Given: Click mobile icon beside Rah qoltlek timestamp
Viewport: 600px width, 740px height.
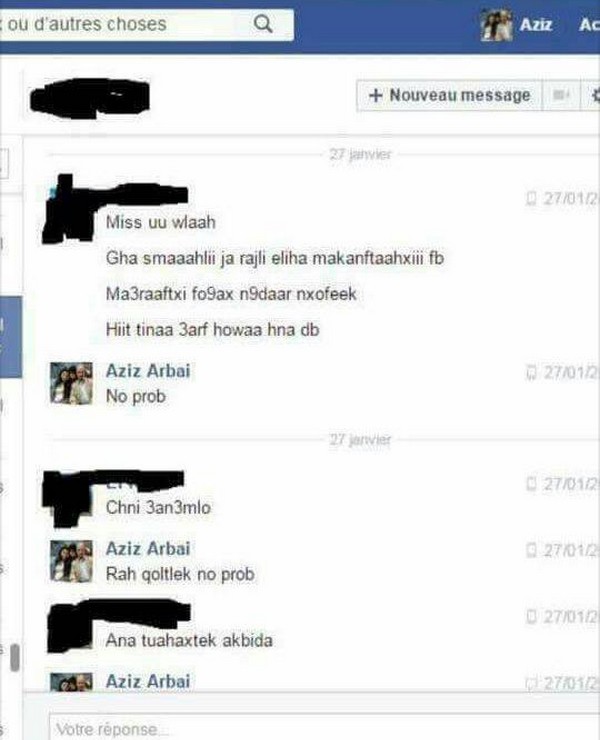Looking at the screenshot, I should [x=532, y=550].
